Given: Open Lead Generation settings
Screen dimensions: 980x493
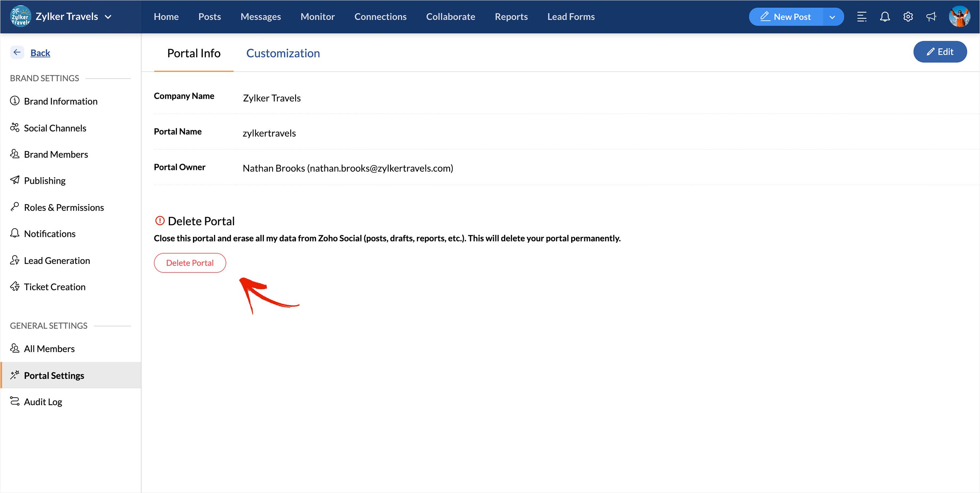Looking at the screenshot, I should pyautogui.click(x=57, y=261).
